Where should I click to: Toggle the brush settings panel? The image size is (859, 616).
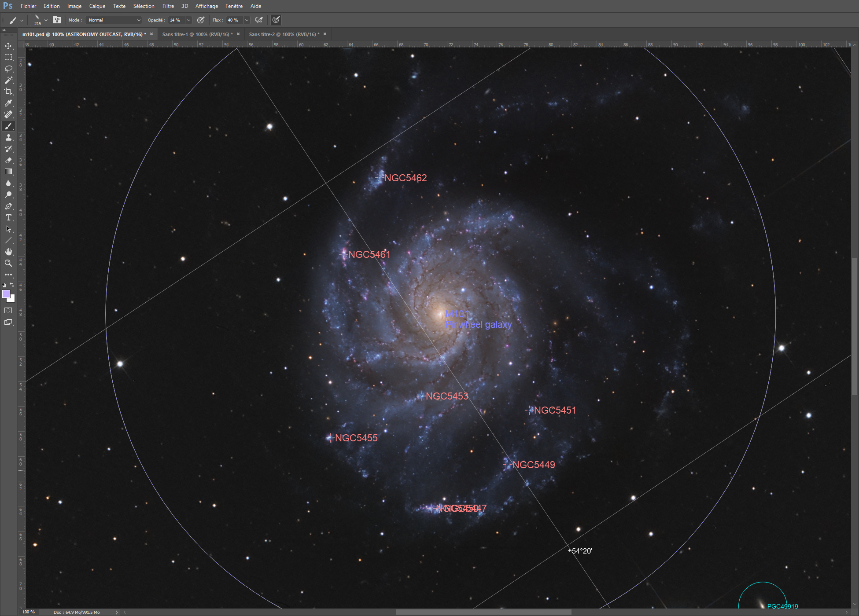coord(57,20)
